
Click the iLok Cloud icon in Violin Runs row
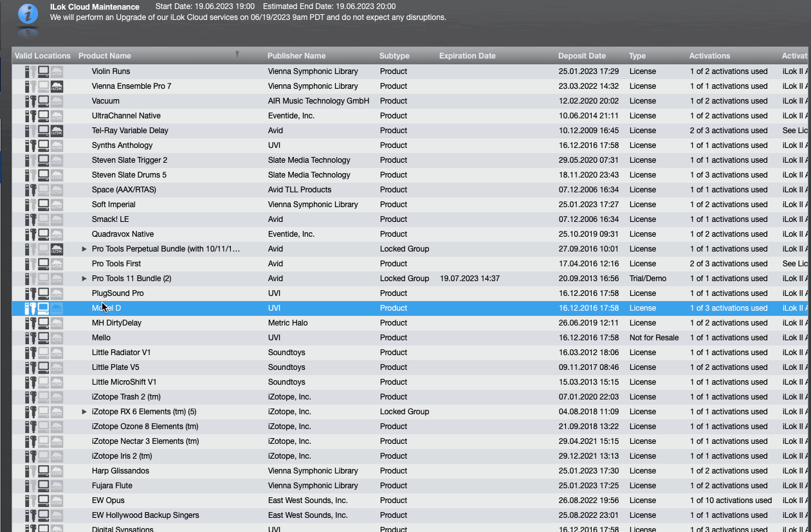click(57, 71)
